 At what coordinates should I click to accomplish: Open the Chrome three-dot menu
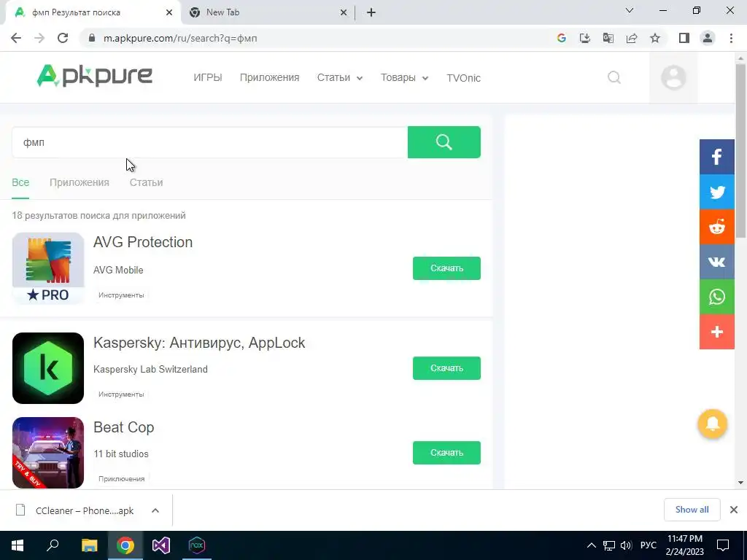[x=731, y=38]
